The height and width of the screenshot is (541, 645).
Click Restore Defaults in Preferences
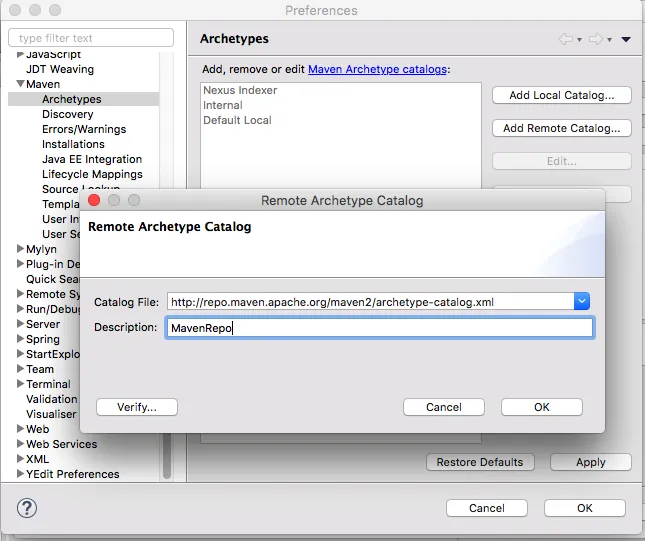pos(480,462)
